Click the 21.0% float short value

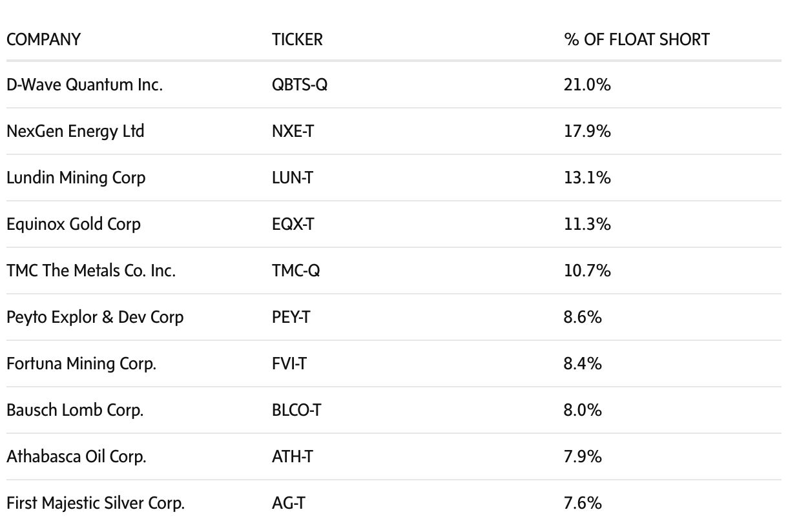pos(587,85)
